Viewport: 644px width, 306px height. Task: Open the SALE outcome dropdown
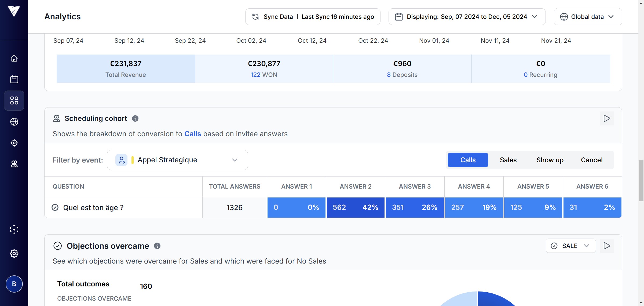(x=570, y=246)
